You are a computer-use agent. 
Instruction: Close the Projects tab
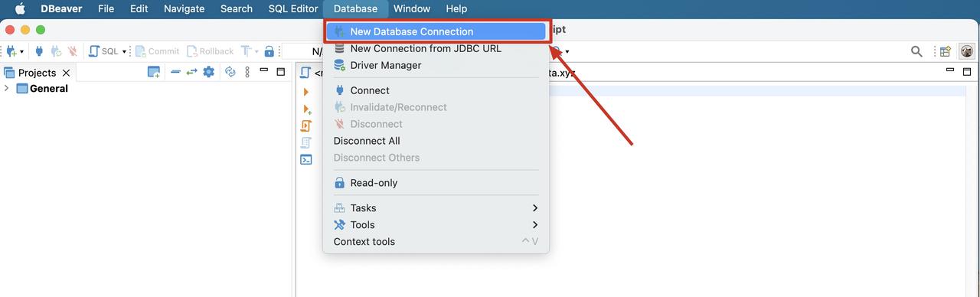click(x=66, y=73)
